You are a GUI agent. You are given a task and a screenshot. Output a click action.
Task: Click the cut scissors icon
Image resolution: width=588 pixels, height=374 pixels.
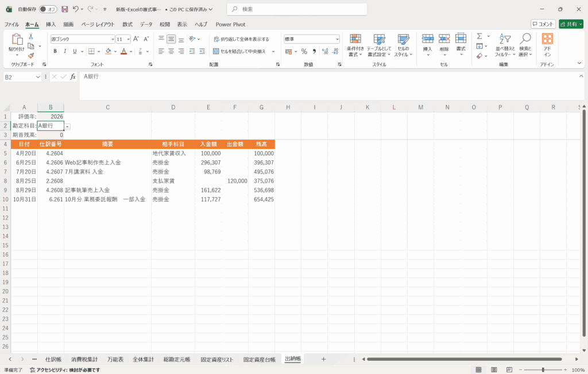point(31,37)
